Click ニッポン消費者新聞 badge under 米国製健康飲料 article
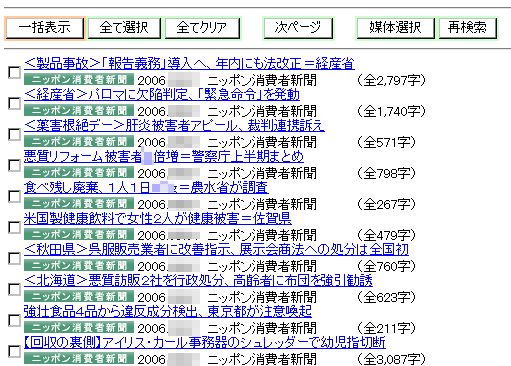Image resolution: width=511 pixels, height=366 pixels. coord(79,234)
